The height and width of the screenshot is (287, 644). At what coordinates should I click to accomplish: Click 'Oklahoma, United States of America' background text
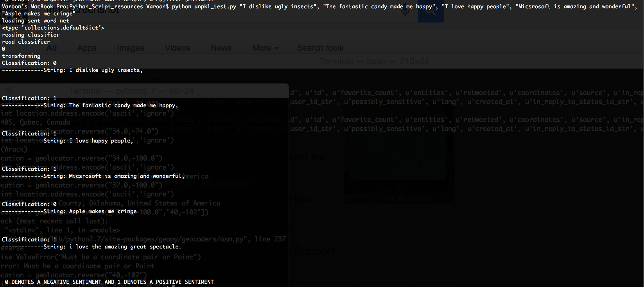pos(155,203)
